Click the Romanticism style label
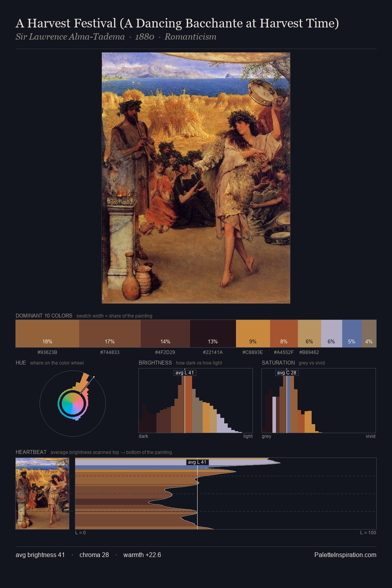This screenshot has height=588, width=392. pos(191,37)
